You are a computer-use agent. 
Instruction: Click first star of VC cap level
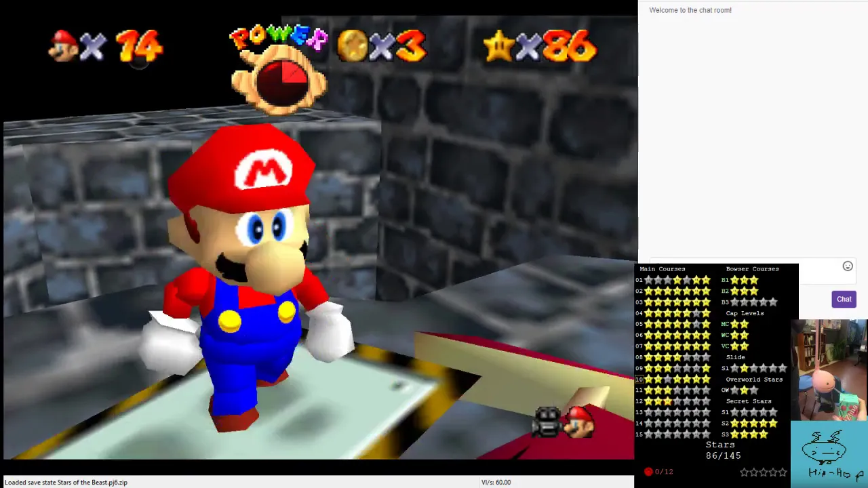pyautogui.click(x=734, y=346)
